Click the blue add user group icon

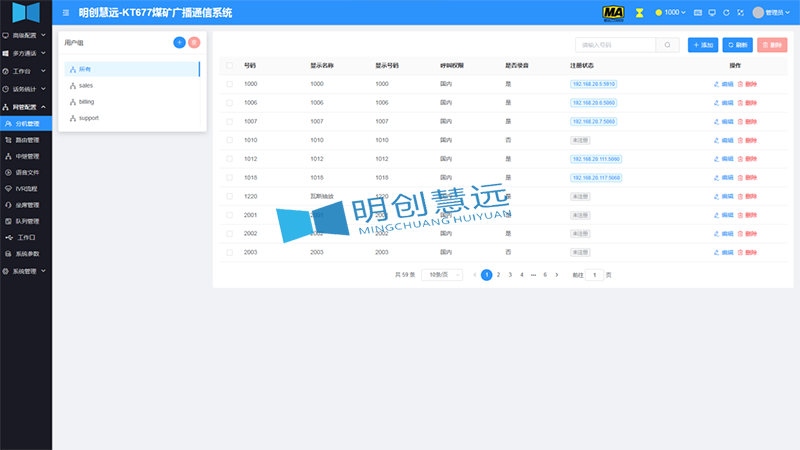tap(179, 42)
